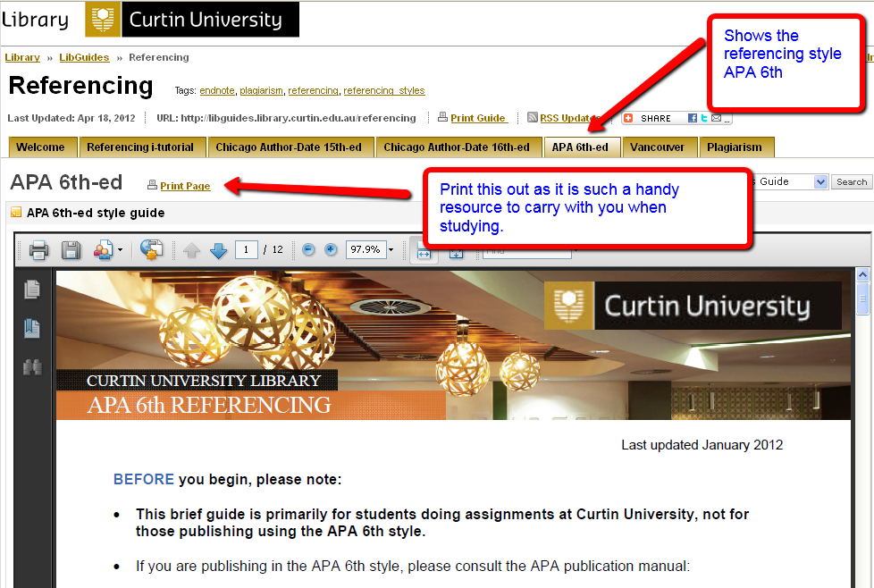Open the Library breadcrumb link

(22, 57)
